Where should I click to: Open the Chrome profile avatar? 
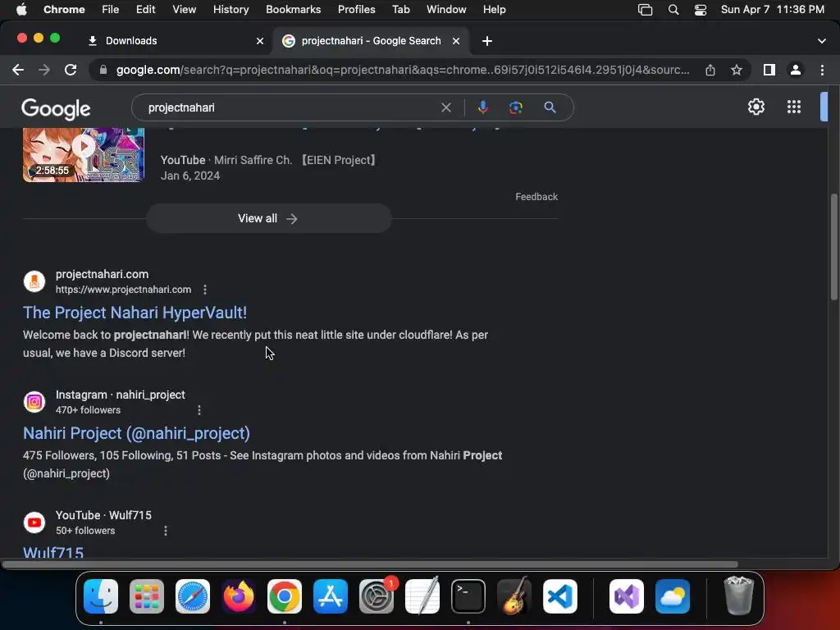coord(796,70)
